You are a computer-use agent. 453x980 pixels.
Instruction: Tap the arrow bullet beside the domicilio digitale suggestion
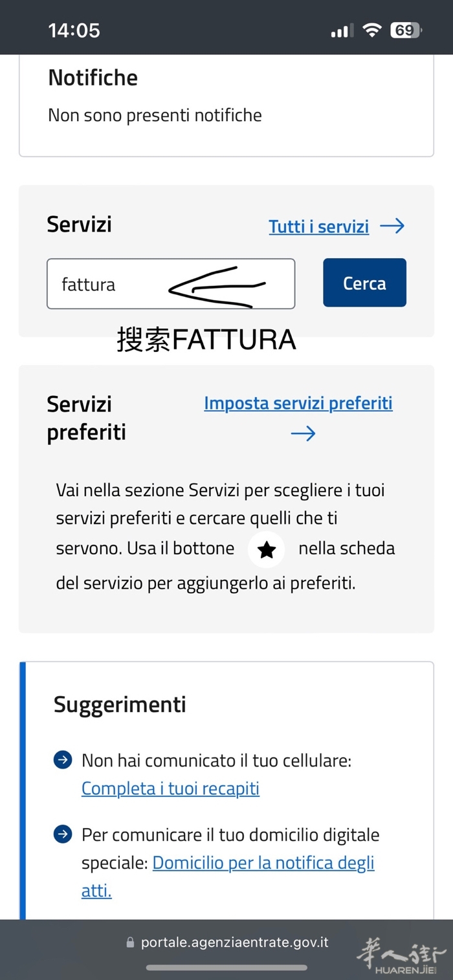[x=63, y=834]
